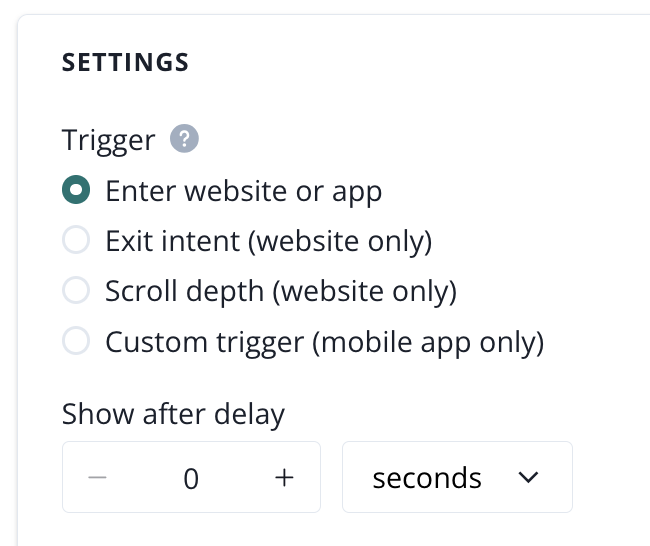Increase delay with the plus button
650x546 pixels.
(x=284, y=478)
